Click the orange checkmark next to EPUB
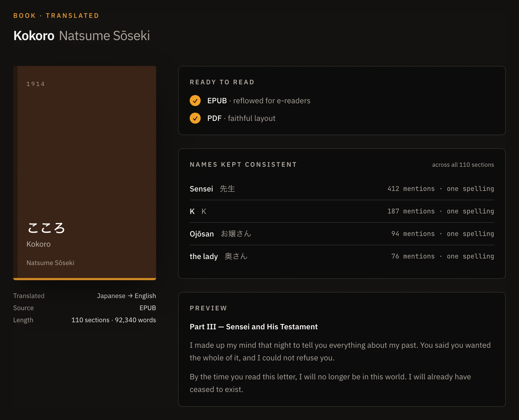519x420 pixels. [x=195, y=101]
